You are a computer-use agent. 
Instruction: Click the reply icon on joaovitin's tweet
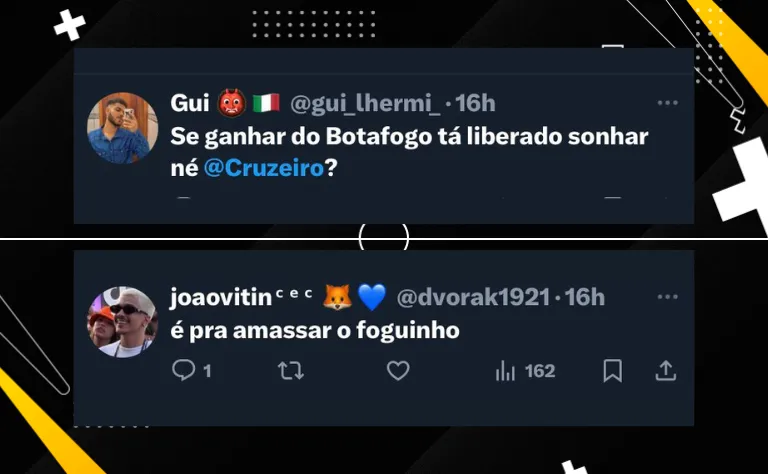(184, 370)
